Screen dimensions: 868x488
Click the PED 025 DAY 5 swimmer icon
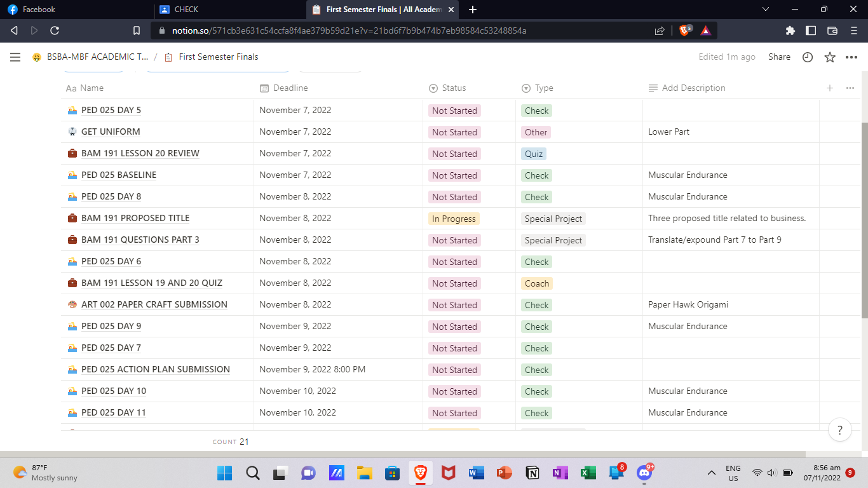click(x=72, y=111)
